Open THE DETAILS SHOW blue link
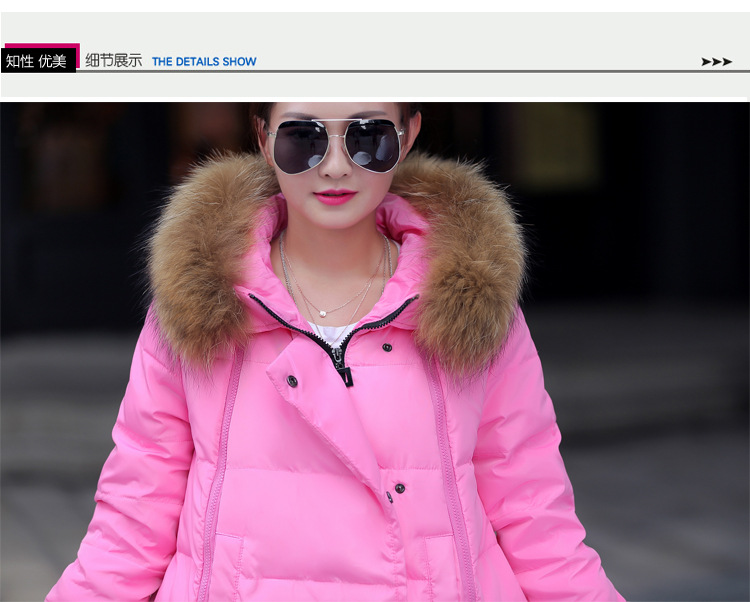750x602 pixels. [204, 62]
